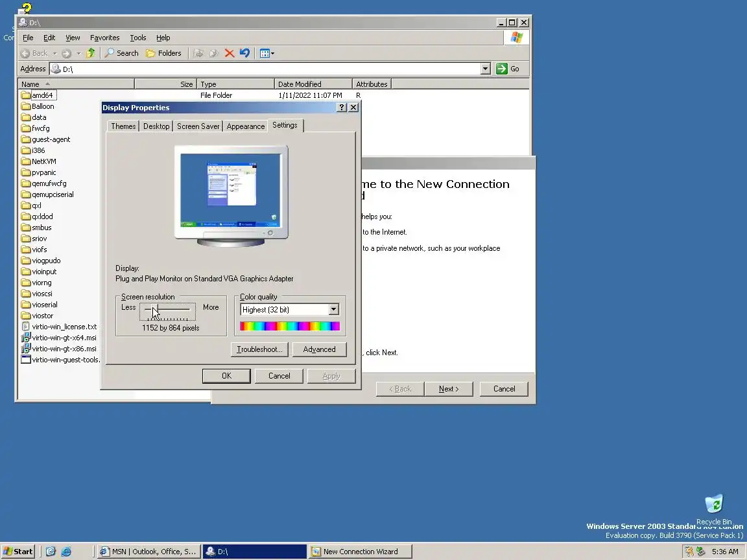Sort by the Name column header

(x=77, y=84)
